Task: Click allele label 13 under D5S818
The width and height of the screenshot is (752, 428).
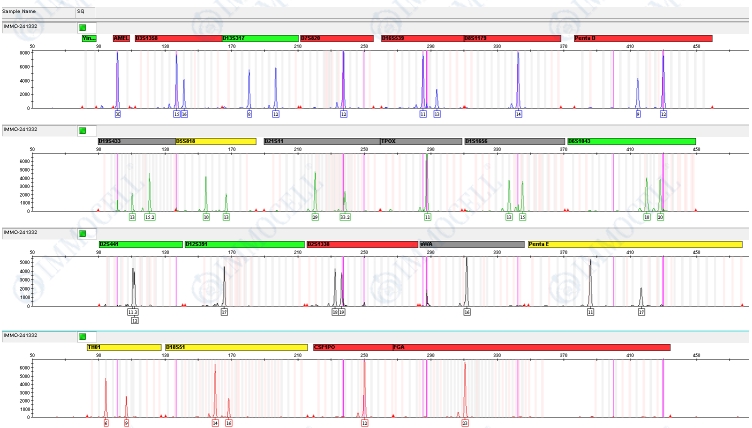Action: [226, 217]
